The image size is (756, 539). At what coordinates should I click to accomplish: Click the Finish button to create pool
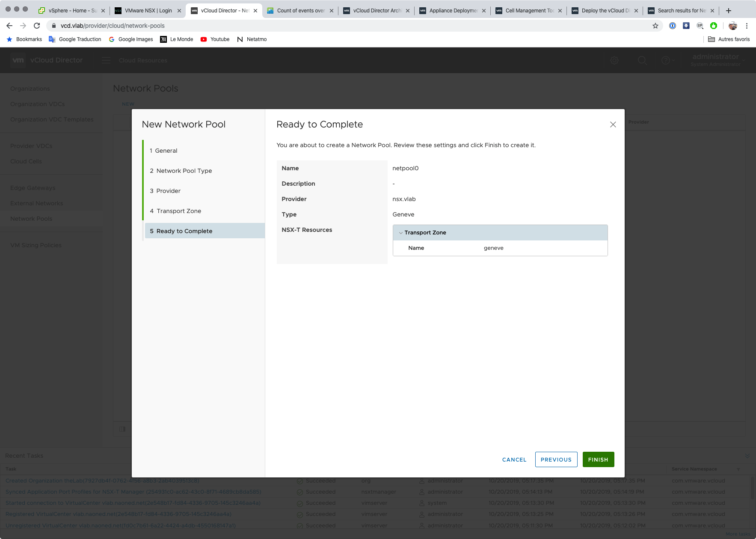[x=598, y=459]
